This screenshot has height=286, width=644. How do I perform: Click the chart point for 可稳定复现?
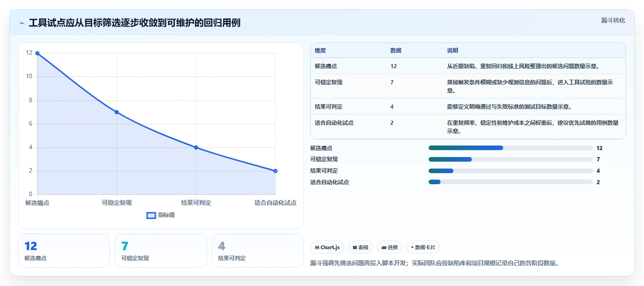(116, 112)
